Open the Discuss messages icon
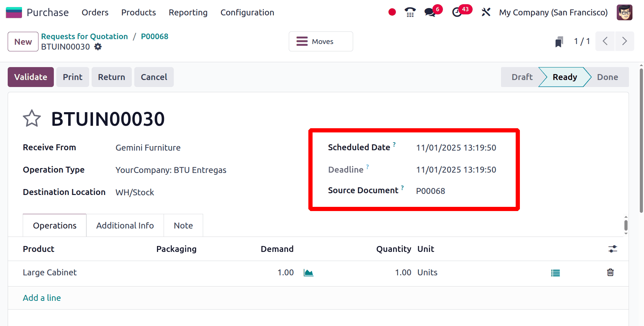 (x=429, y=12)
